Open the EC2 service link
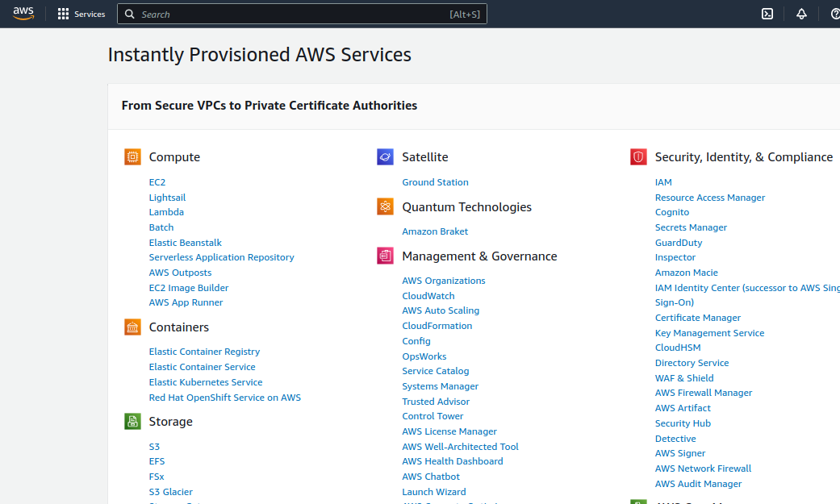Viewport: 840px width, 504px height. point(157,182)
